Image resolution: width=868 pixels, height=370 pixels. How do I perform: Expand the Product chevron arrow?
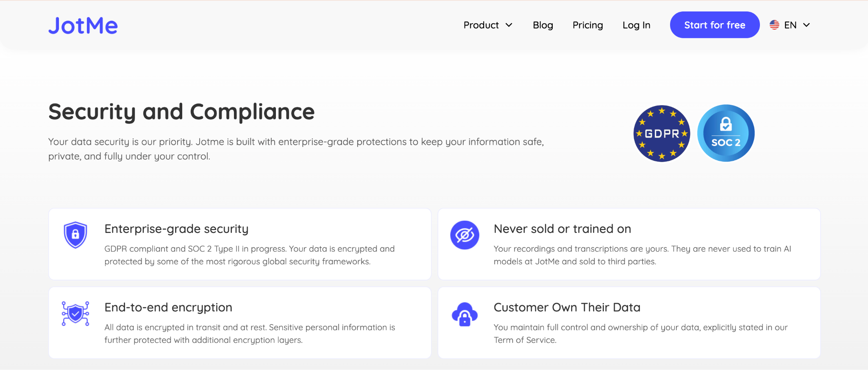click(509, 25)
